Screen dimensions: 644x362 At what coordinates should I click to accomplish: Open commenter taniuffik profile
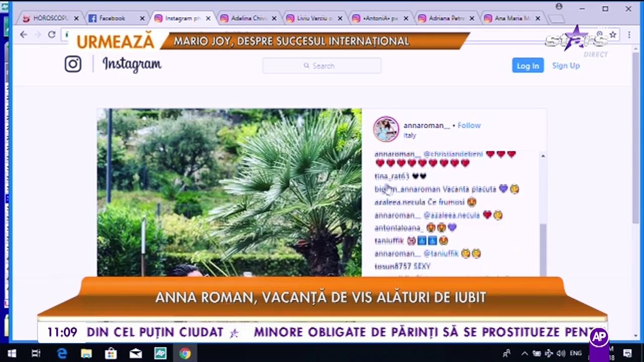point(389,241)
